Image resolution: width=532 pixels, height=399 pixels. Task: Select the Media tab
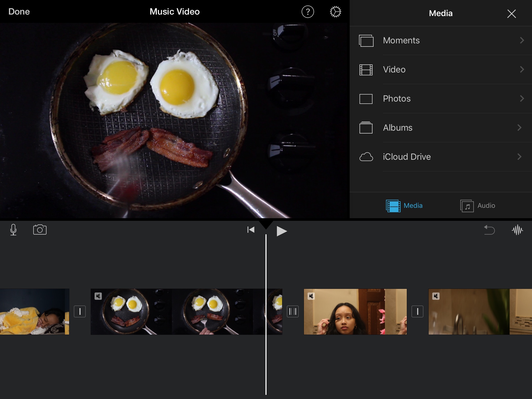pyautogui.click(x=404, y=206)
